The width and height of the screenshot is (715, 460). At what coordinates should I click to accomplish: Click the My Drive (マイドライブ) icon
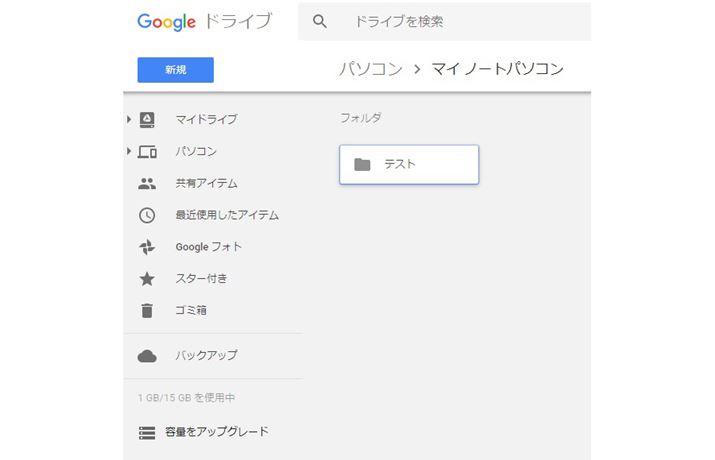(x=147, y=120)
